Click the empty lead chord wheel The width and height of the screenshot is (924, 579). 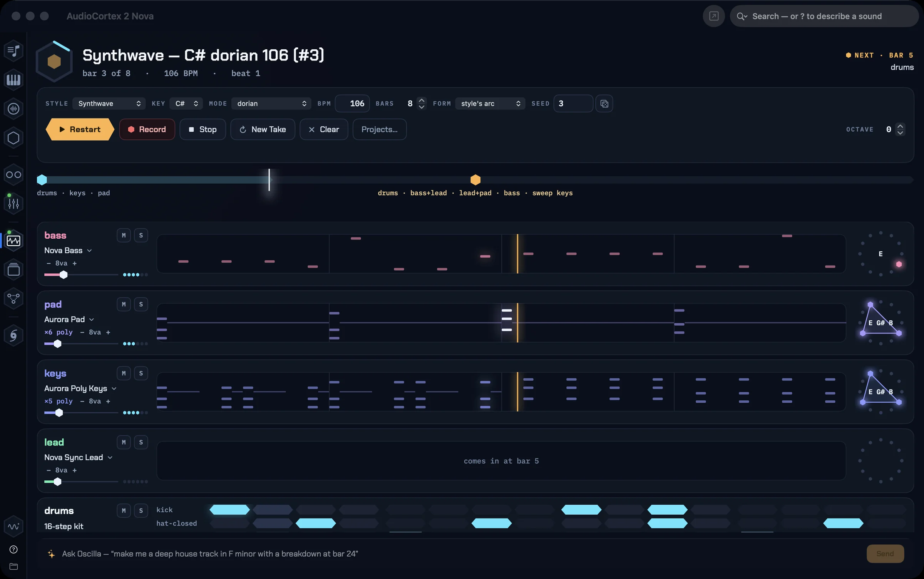(x=880, y=461)
